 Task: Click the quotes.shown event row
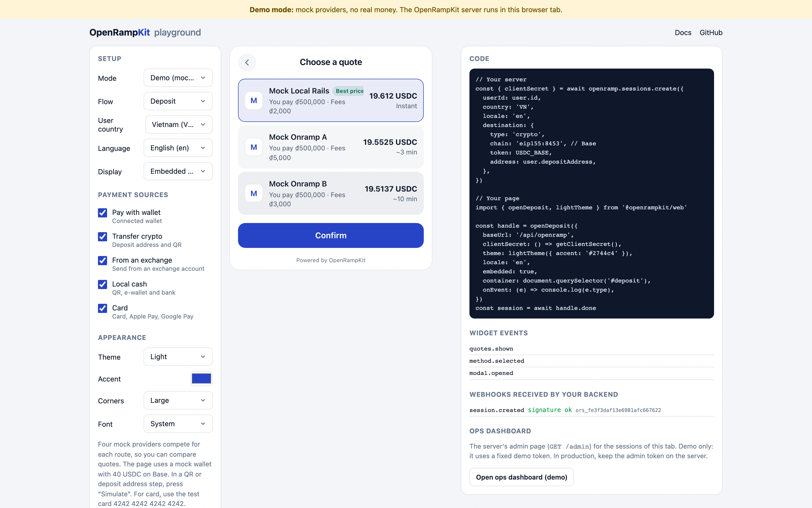591,349
